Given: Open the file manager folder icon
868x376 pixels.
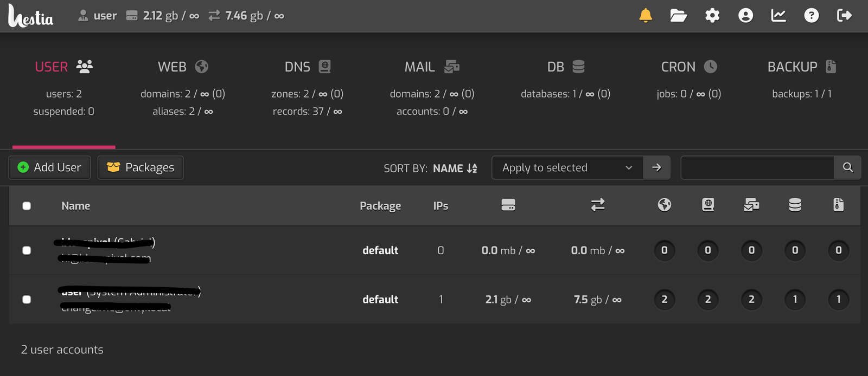Looking at the screenshot, I should pyautogui.click(x=678, y=16).
